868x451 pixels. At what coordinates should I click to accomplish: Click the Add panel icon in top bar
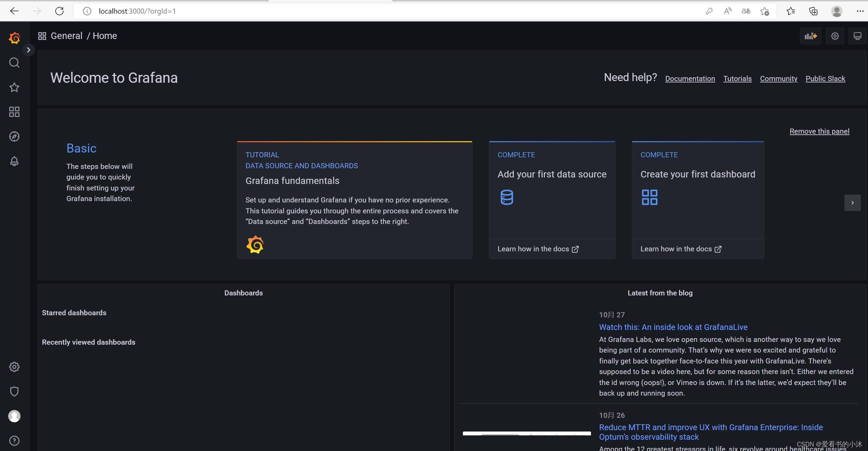tap(811, 36)
